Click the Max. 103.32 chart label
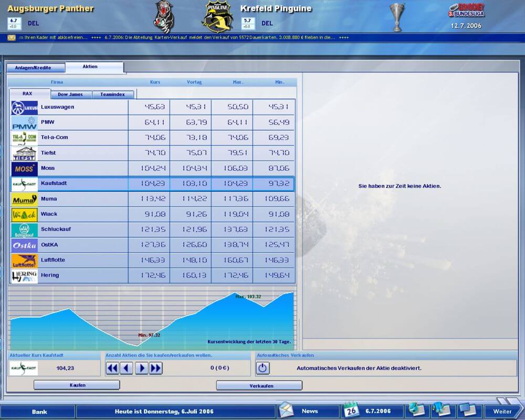525x420 pixels. click(248, 297)
